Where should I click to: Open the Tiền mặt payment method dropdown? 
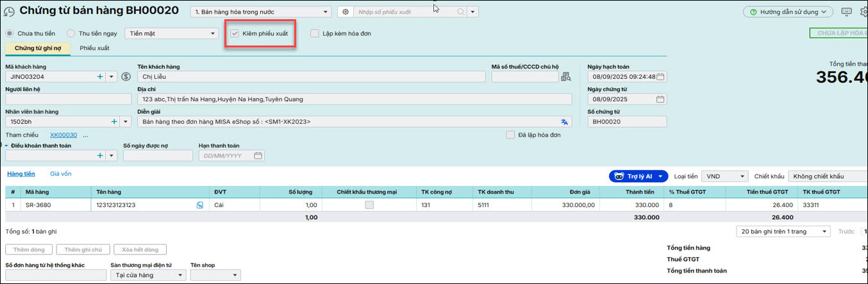pyautogui.click(x=213, y=33)
